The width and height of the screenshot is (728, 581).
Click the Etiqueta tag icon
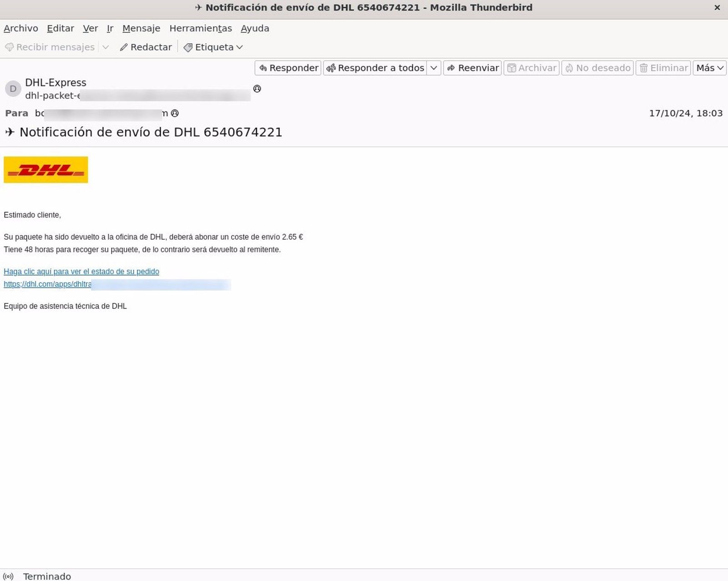click(188, 47)
